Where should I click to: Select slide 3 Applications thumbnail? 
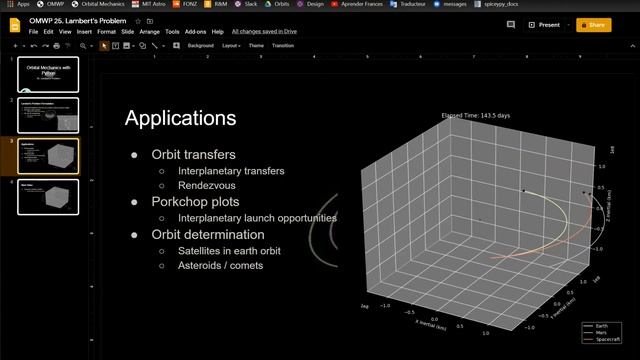[x=48, y=156]
